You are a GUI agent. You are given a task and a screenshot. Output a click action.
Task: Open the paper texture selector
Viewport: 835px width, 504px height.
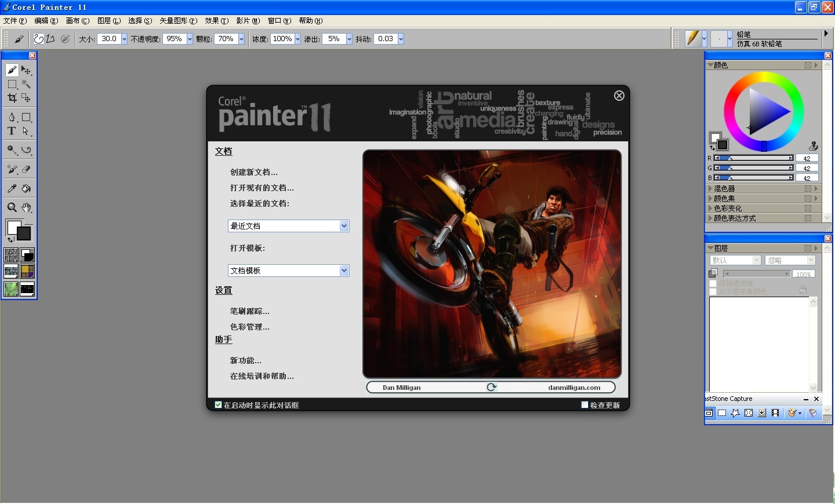tap(11, 255)
